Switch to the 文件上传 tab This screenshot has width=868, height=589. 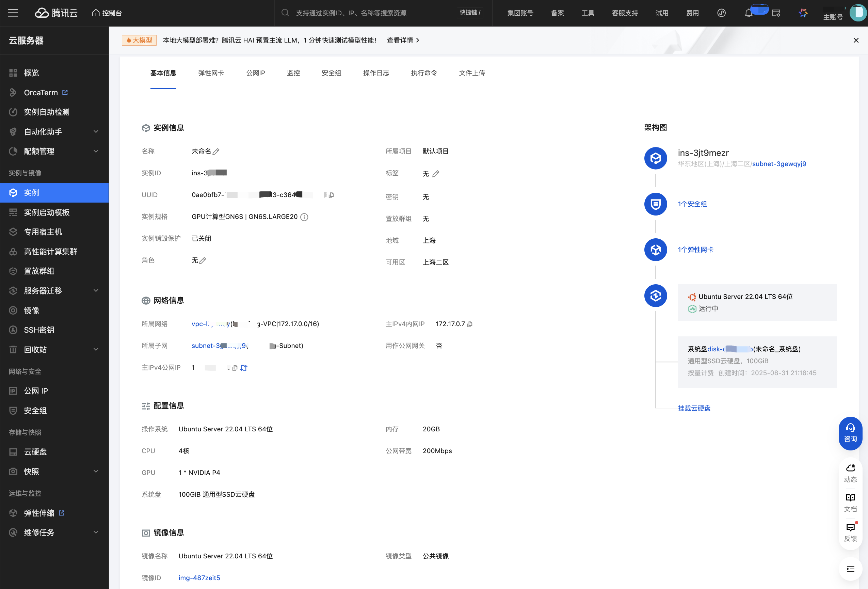(x=472, y=73)
